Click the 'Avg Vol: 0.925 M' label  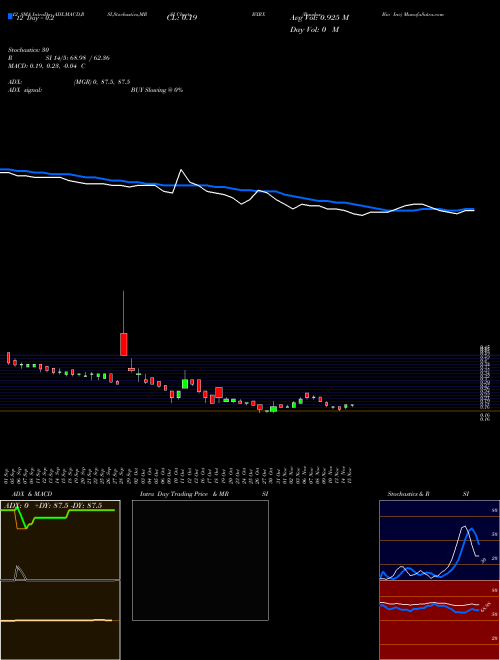(319, 18)
